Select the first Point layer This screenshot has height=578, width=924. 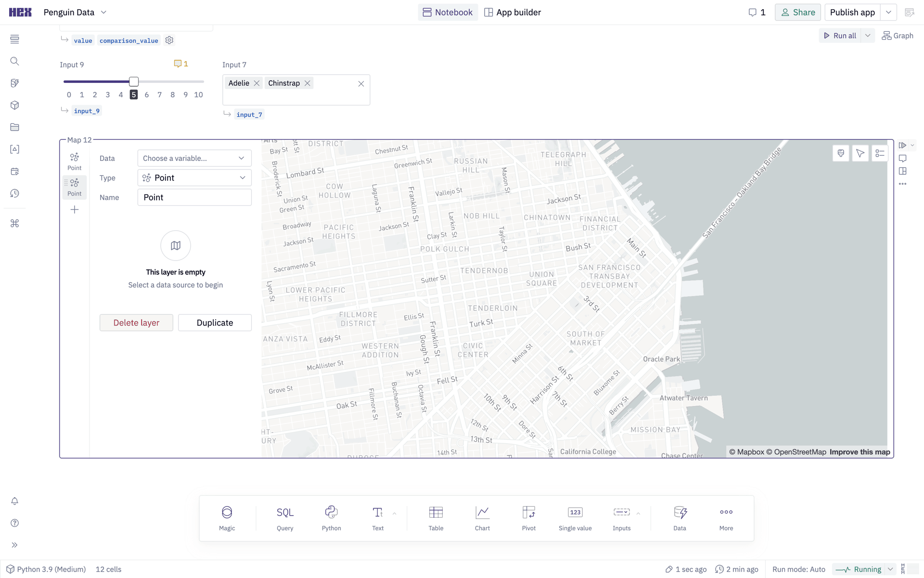click(75, 162)
